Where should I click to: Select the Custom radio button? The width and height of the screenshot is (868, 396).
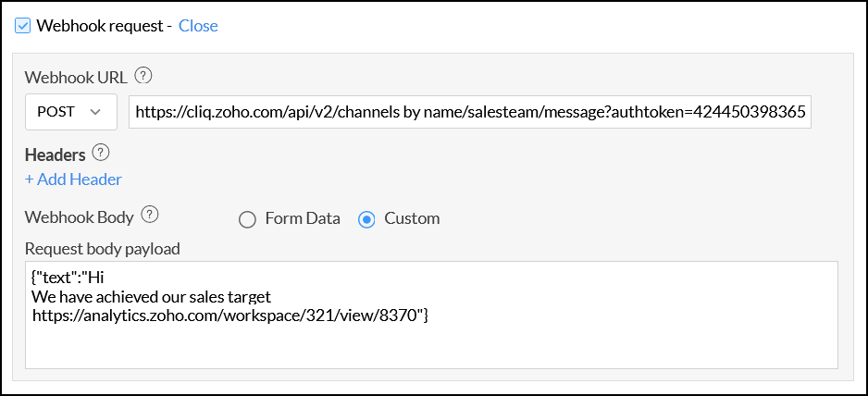pyautogui.click(x=367, y=219)
